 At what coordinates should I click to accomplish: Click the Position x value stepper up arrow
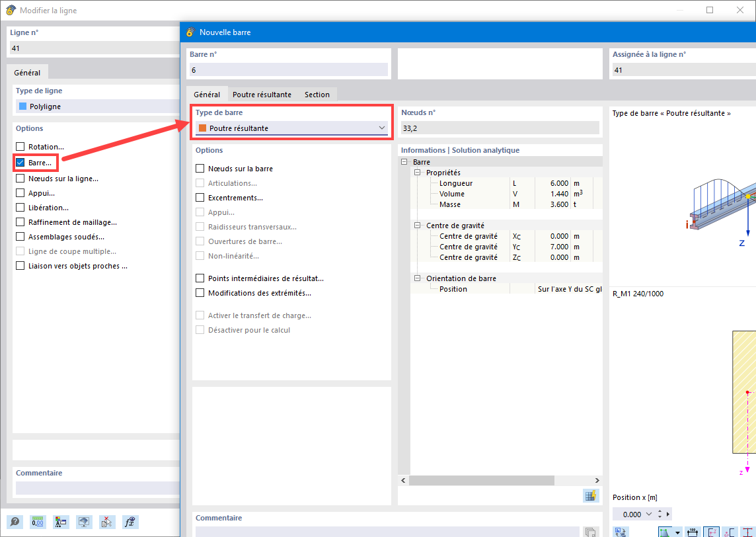(659, 511)
